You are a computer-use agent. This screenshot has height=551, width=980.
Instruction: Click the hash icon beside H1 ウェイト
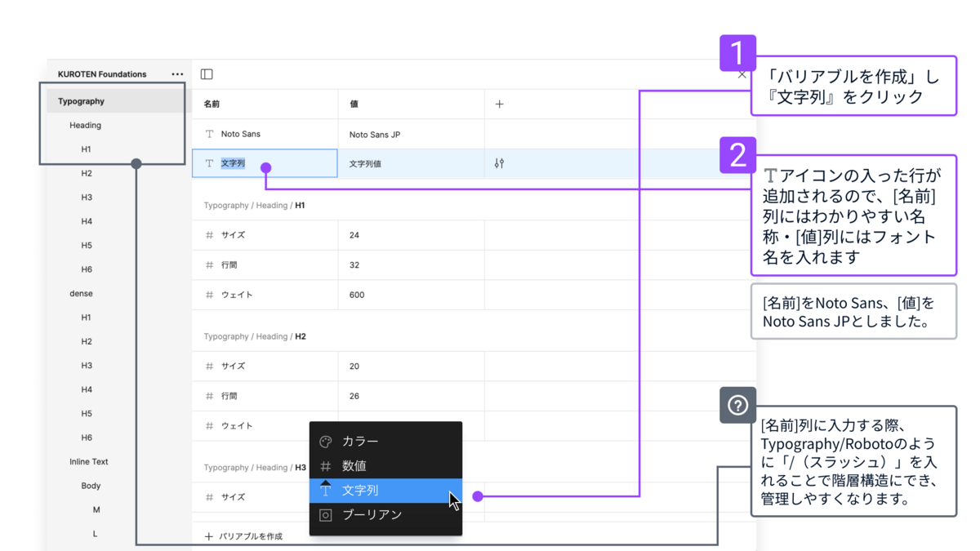click(210, 295)
